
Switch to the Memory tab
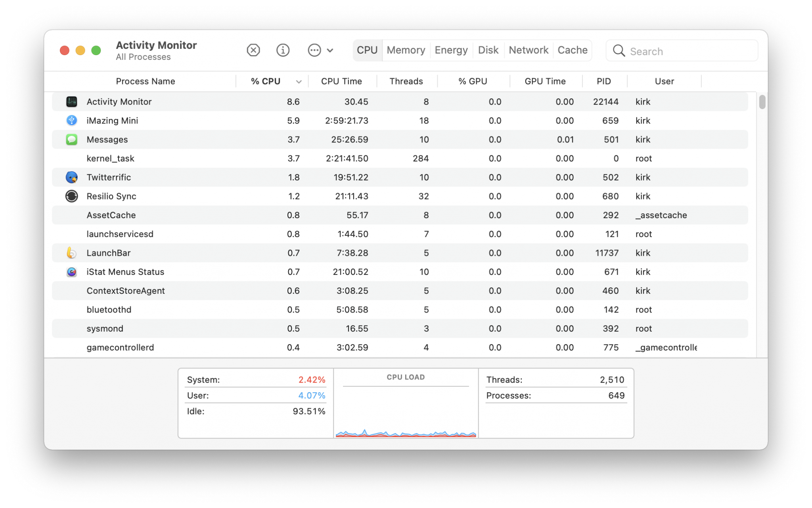(x=406, y=50)
